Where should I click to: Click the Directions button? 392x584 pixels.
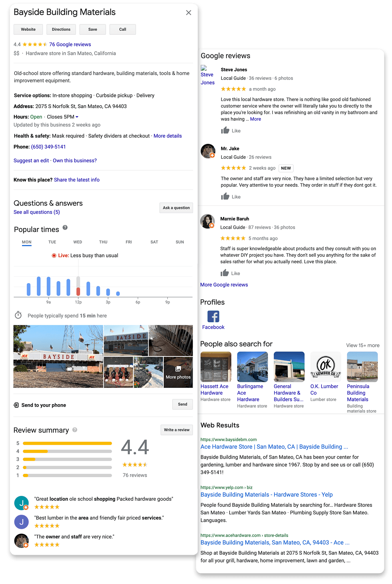pyautogui.click(x=61, y=30)
